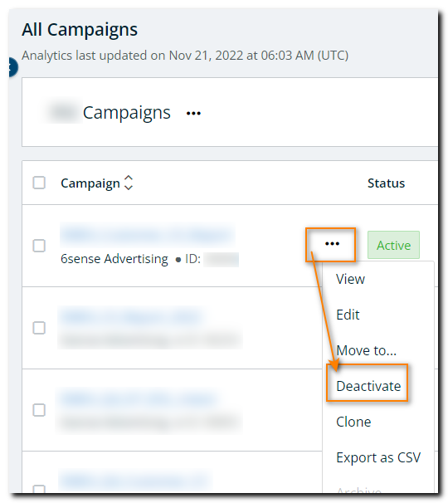Click the Status column header

386,183
